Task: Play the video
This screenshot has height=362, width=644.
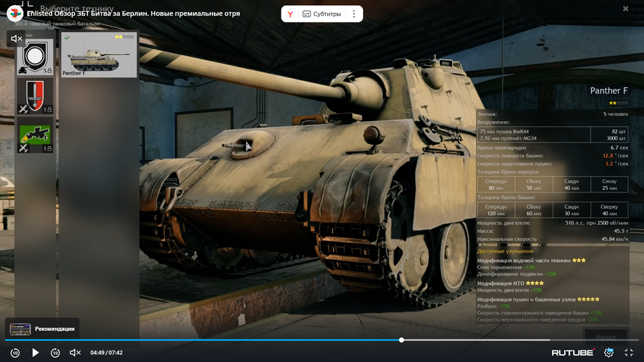Action: [x=35, y=353]
